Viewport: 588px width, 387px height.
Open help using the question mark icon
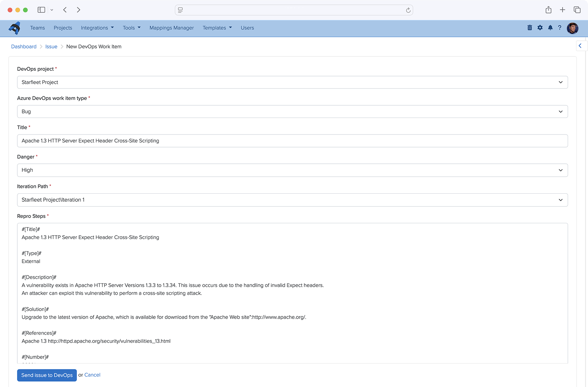[x=560, y=28]
